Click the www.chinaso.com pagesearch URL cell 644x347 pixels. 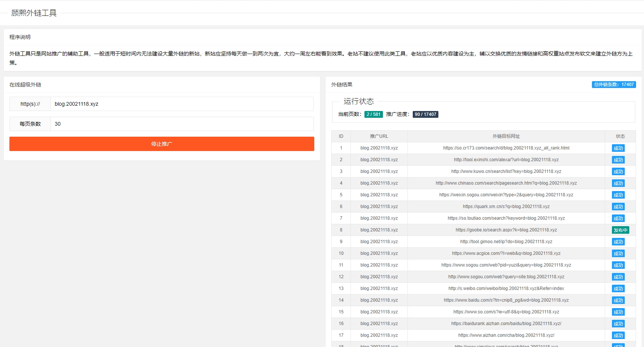[506, 183]
